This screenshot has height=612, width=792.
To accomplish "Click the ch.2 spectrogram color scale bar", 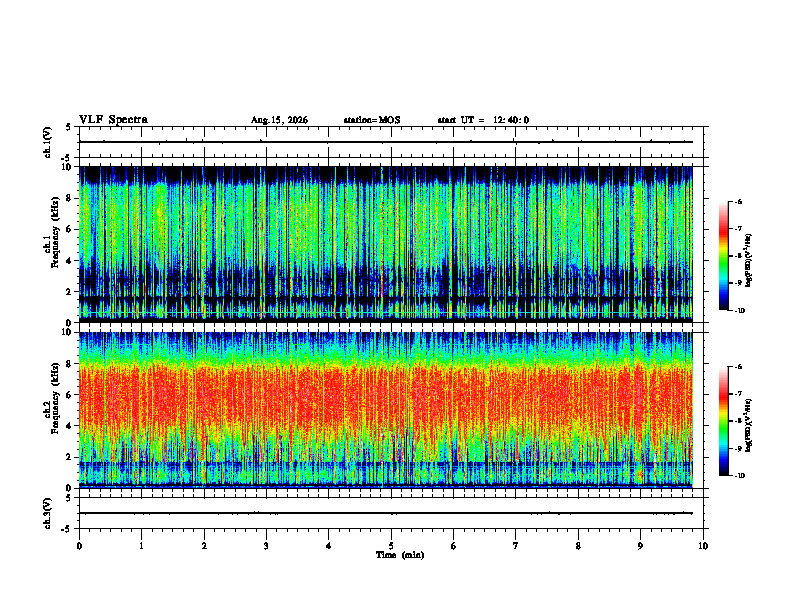I will point(723,421).
